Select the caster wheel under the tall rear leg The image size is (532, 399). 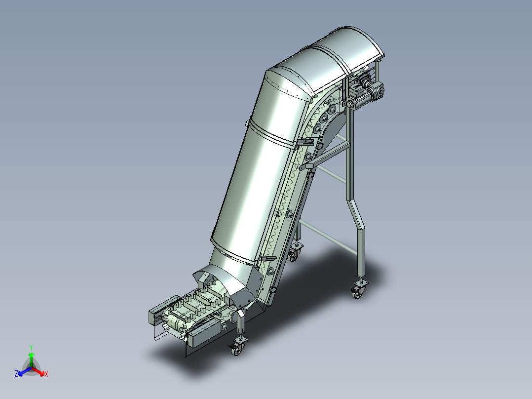pos(357,292)
